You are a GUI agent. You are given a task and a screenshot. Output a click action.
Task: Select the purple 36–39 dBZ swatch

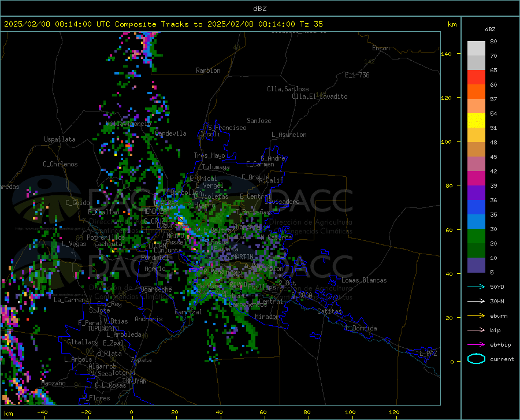click(x=476, y=193)
